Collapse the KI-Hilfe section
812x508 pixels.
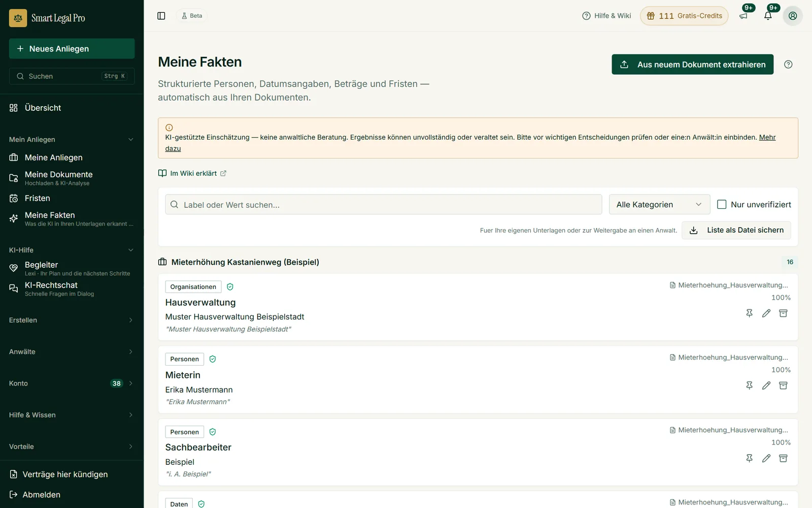[72, 250]
